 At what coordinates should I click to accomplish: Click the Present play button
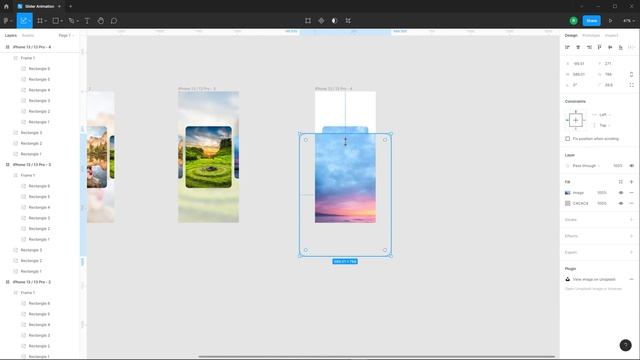pos(611,20)
